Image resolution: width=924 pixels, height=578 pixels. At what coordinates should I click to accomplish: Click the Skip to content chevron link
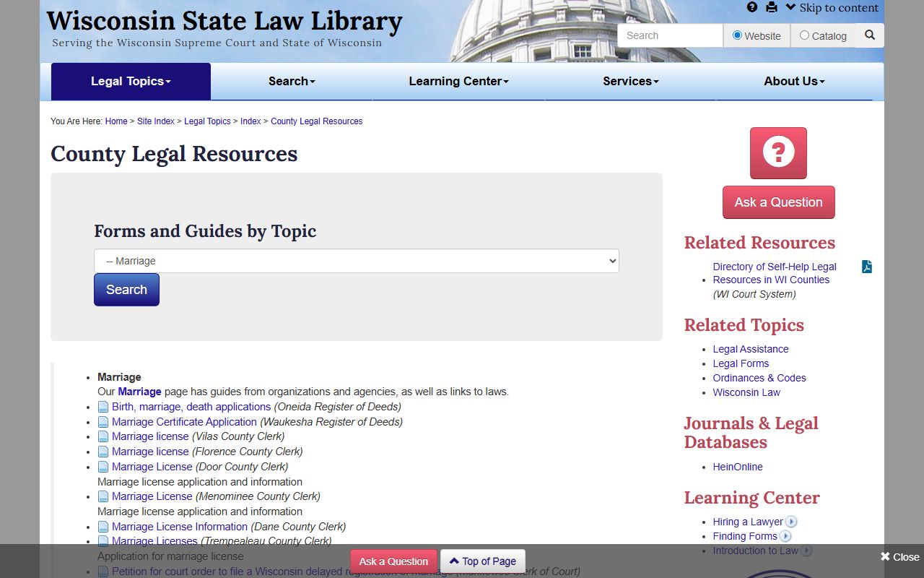832,8
